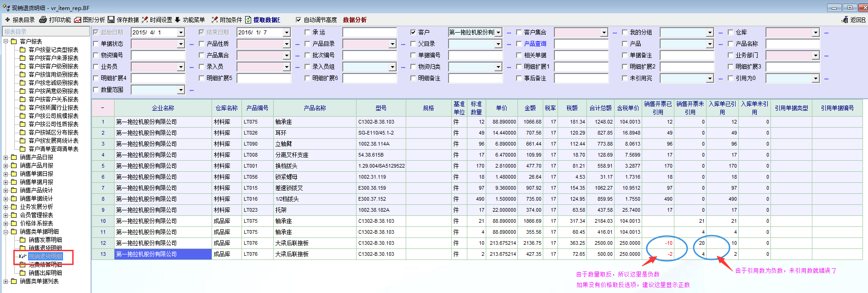
Task: Click the 报表目录 plus icon
Action: (x=7, y=20)
